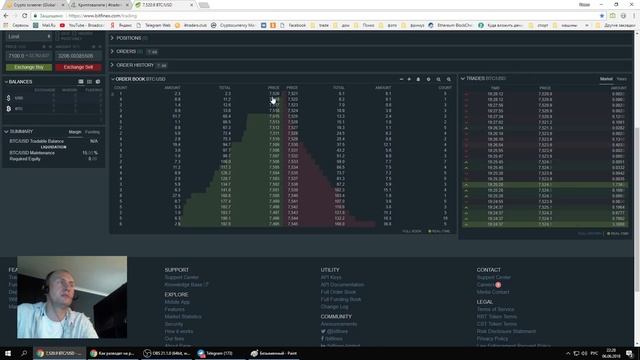Open YouTube bookmark in bookmarks bar
The height and width of the screenshot is (360, 640).
point(82,25)
